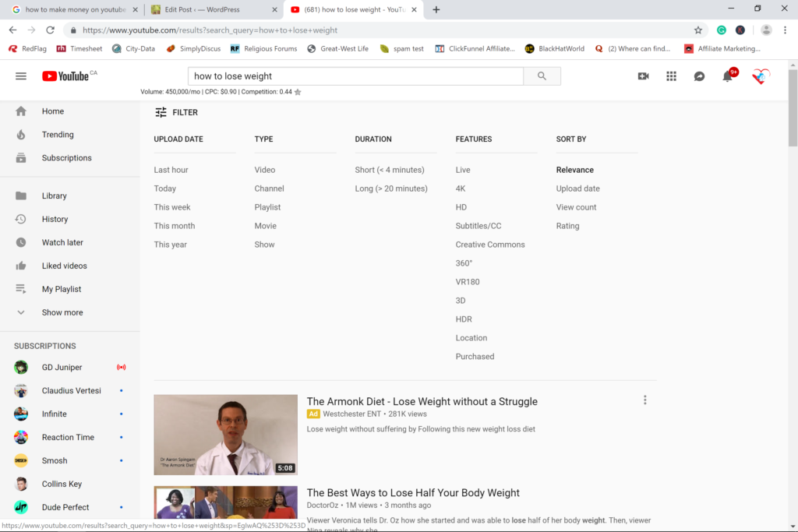Favorite the keyword with the star next to Competition

pos(298,92)
